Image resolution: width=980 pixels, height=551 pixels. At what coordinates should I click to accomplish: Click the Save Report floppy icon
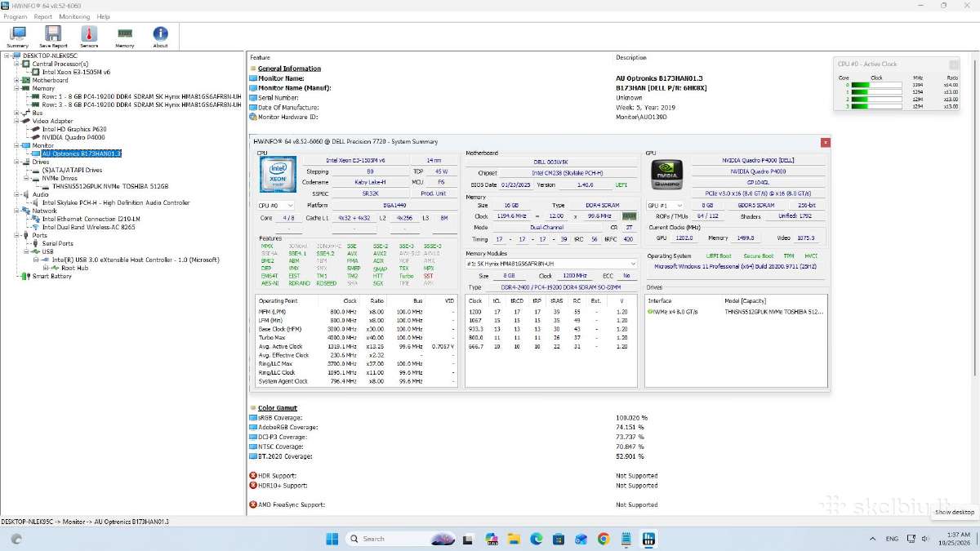click(53, 37)
